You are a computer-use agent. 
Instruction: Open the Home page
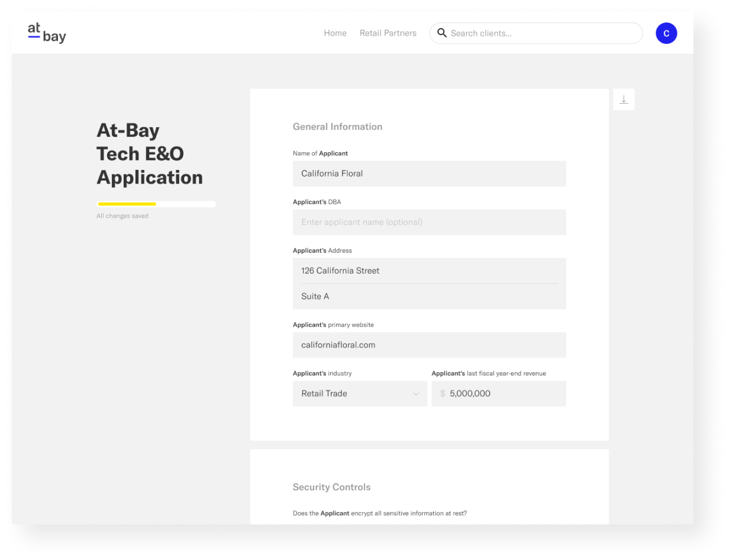[x=335, y=33]
